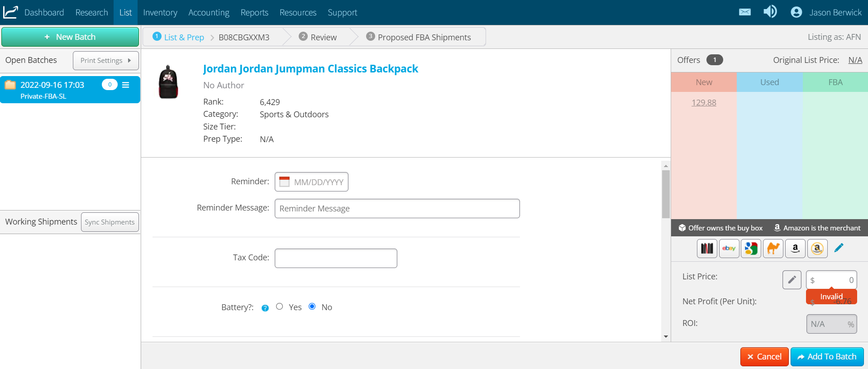Open the Inventory menu
Screen dimensions: 868x369
click(x=160, y=12)
